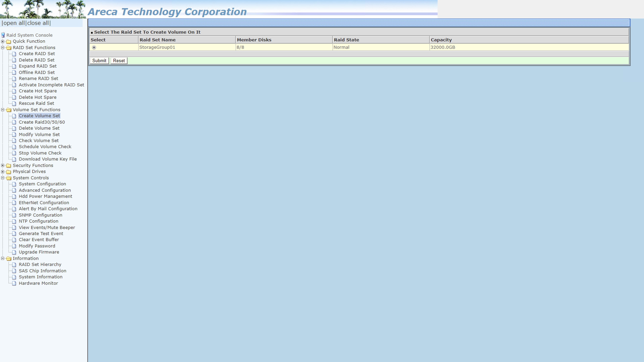Click the page icon beside Expand RAID Set
This screenshot has width=644, height=362.
tap(14, 66)
